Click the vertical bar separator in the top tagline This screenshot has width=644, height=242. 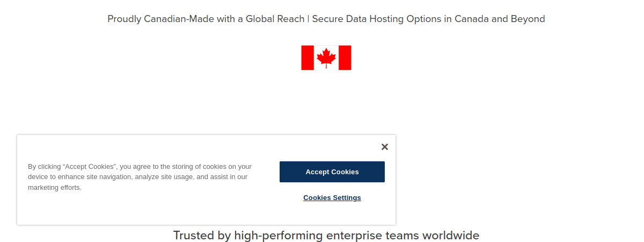(x=309, y=19)
